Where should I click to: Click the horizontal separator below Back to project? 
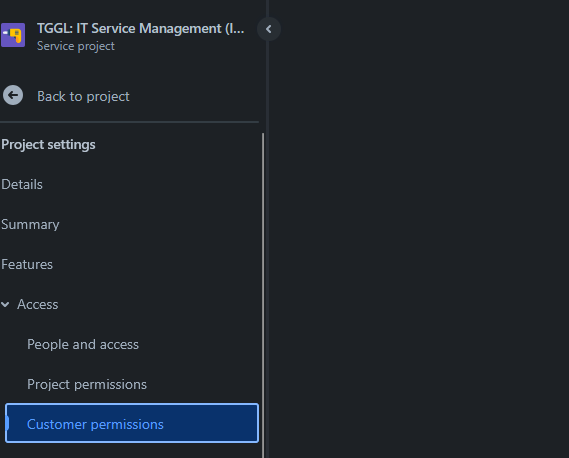click(130, 122)
